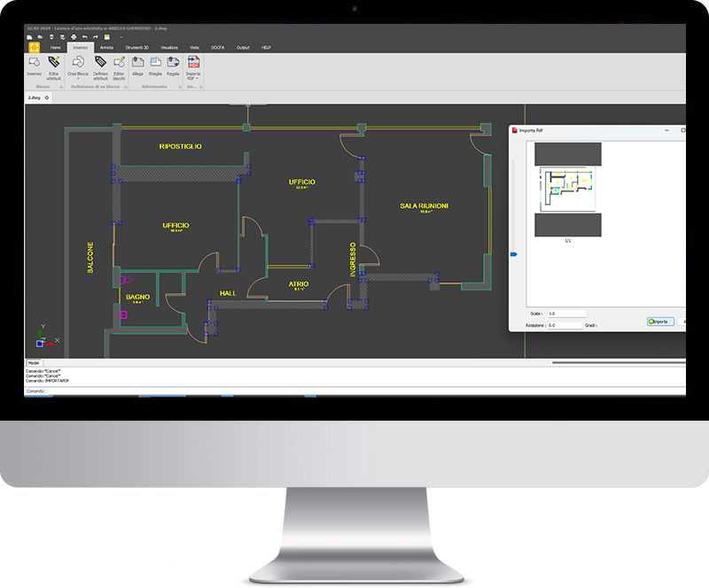Switch to the Annota ribbon tab

click(x=106, y=48)
